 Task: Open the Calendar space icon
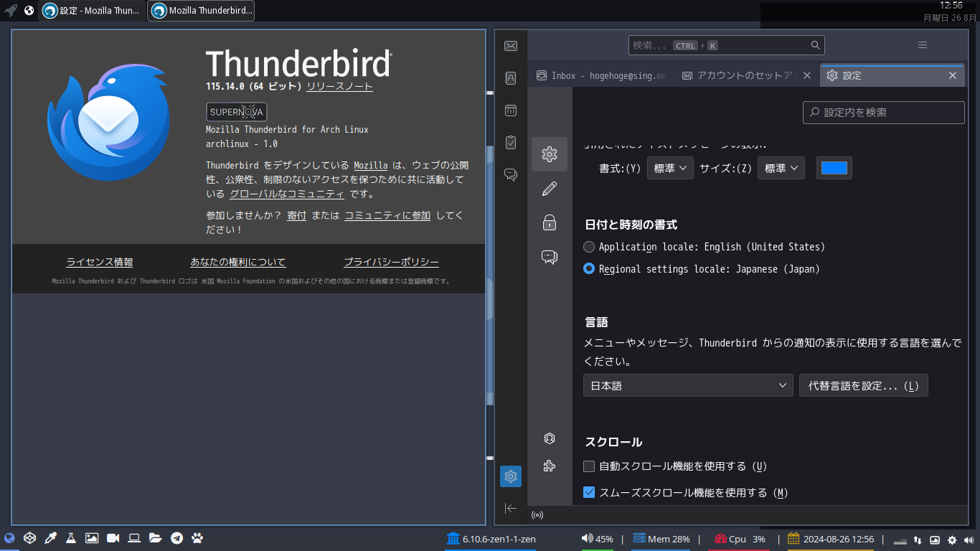tap(511, 110)
